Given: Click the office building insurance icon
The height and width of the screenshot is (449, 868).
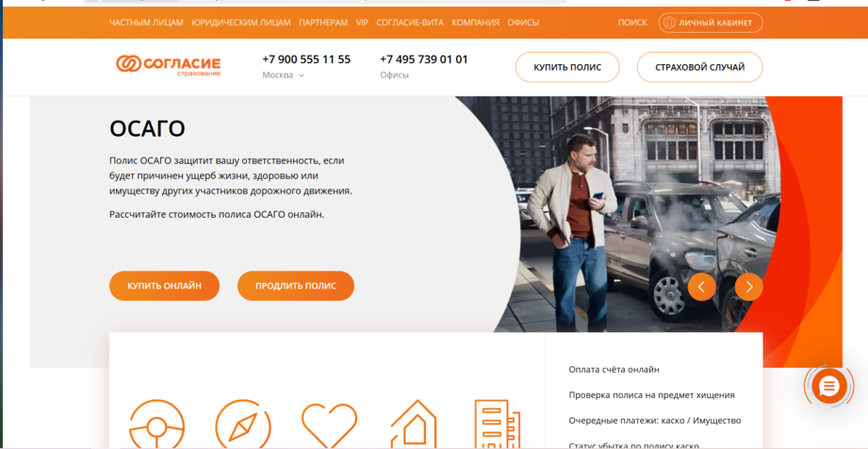Looking at the screenshot, I should pyautogui.click(x=497, y=424).
